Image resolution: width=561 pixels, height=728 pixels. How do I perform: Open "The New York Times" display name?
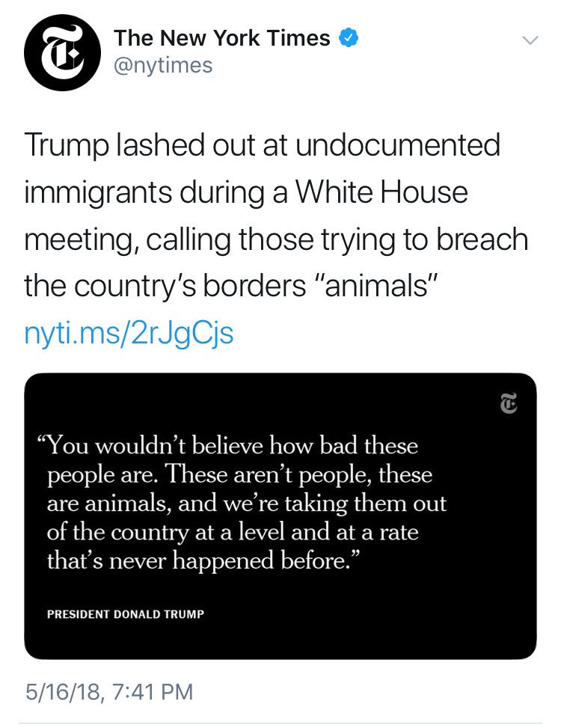tap(222, 37)
